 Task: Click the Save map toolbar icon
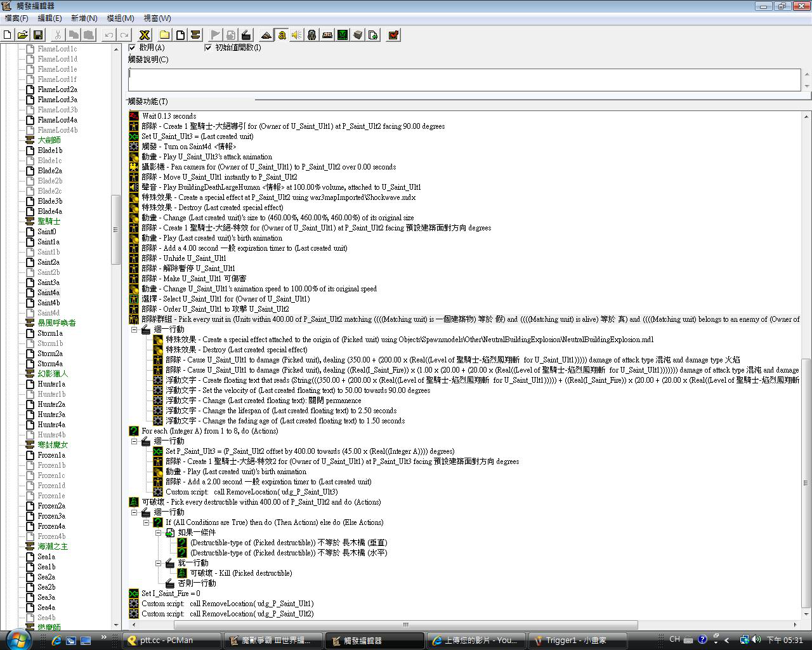click(38, 35)
